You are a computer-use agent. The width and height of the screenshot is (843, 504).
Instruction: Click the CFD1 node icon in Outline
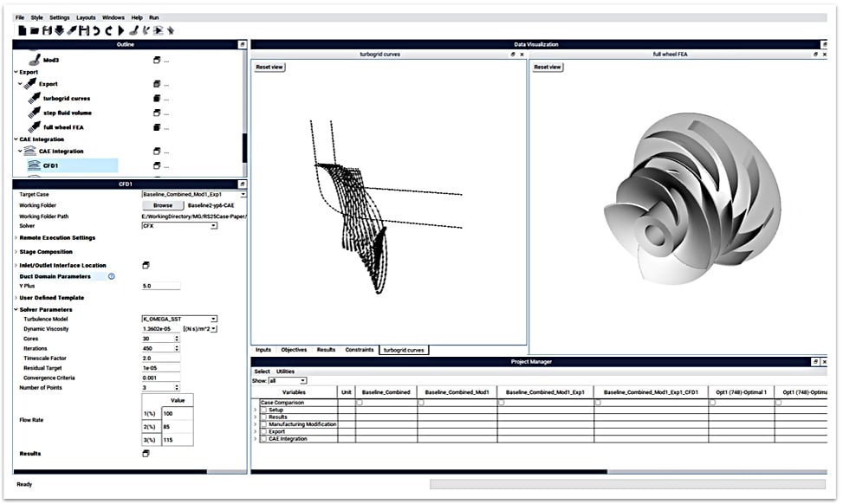[34, 165]
